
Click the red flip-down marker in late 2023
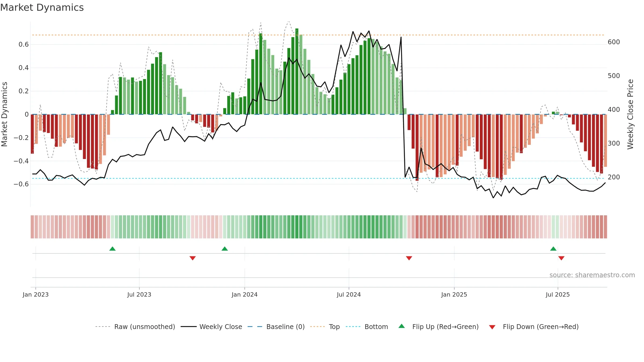point(193,258)
